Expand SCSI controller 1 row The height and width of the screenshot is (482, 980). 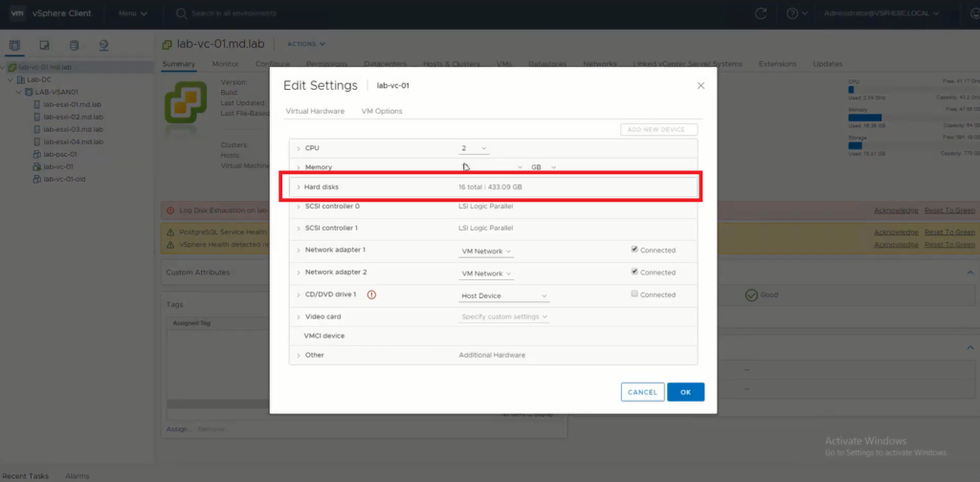tap(299, 228)
